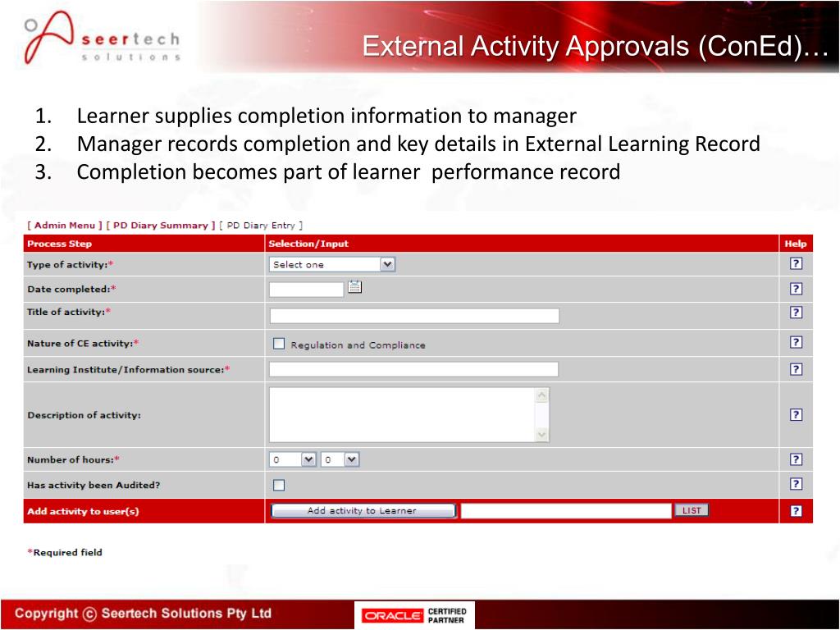Click the 'Add activity to user(s)' label
Image resolution: width=840 pixels, height=630 pixels.
[83, 511]
